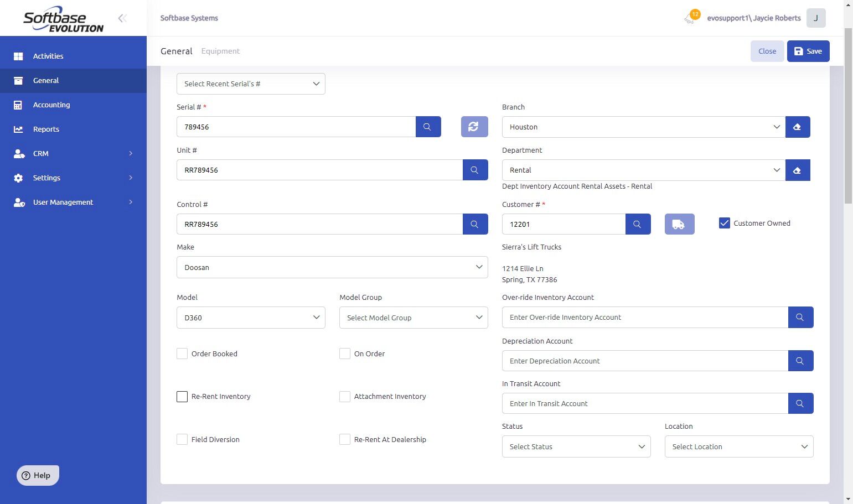Viewport: 853px width, 504px height.
Task: Search Depreciation Account magnifier icon
Action: pos(800,361)
